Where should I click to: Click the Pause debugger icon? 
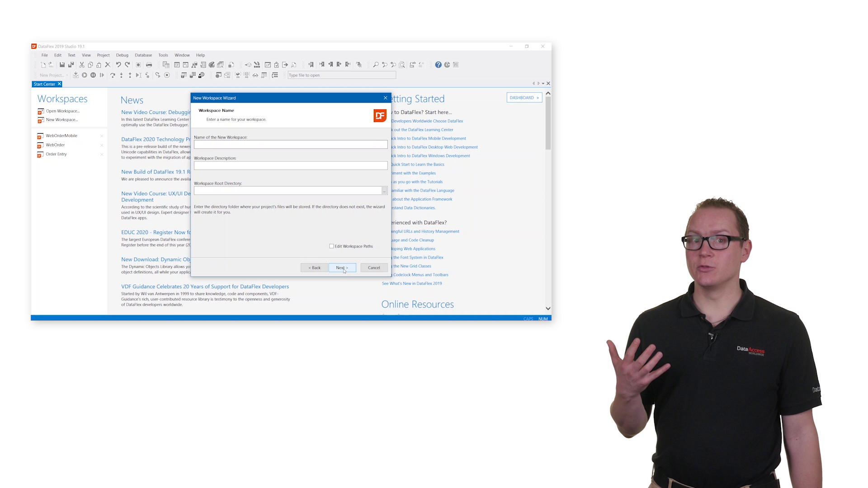click(93, 75)
